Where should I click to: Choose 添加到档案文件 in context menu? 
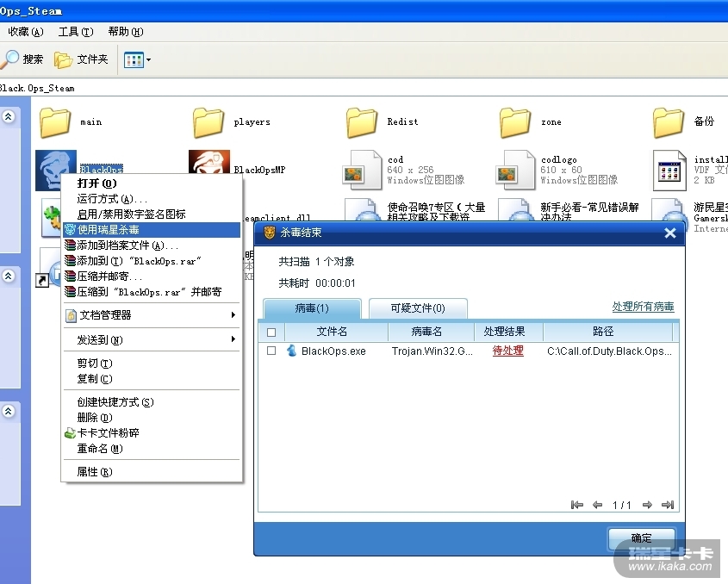[x=152, y=245]
